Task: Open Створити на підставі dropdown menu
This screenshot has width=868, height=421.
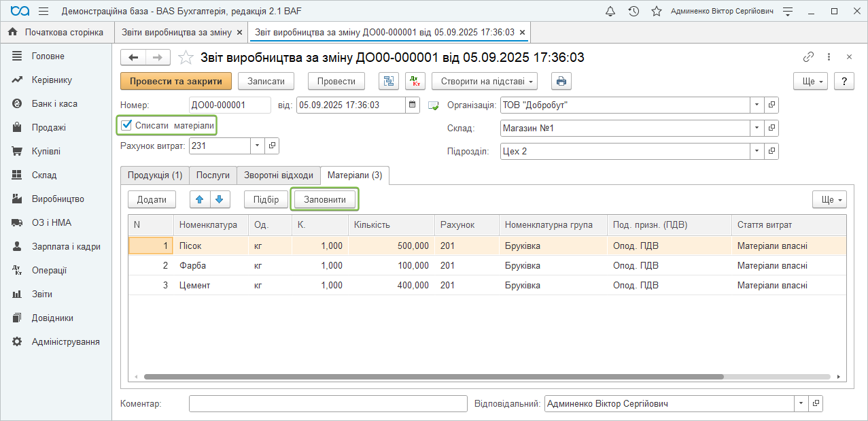Action: click(484, 81)
